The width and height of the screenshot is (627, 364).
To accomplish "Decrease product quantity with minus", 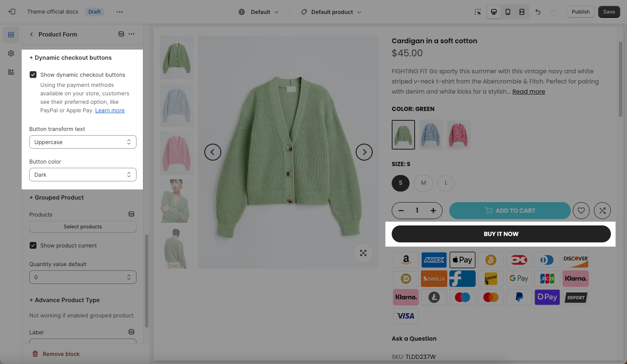I will (401, 211).
